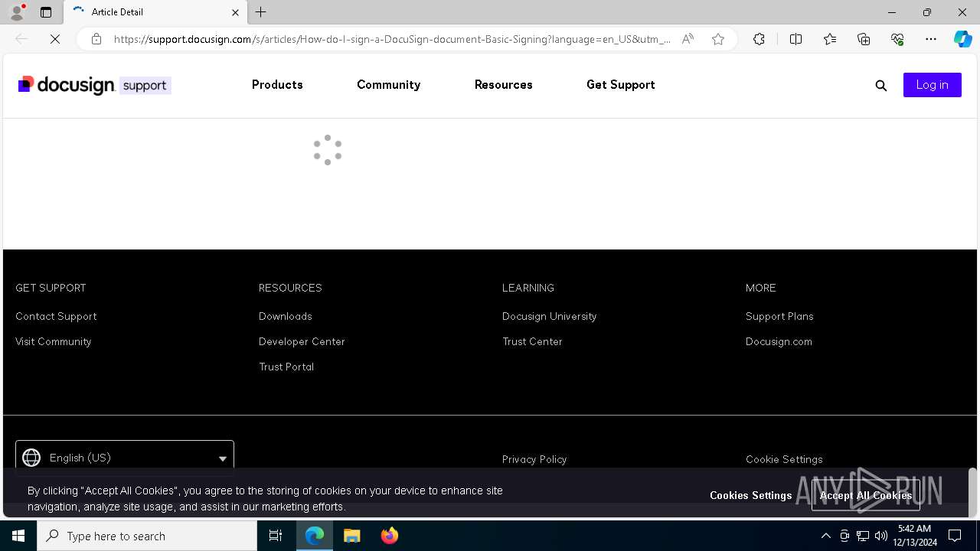Open Task View
Image resolution: width=980 pixels, height=551 pixels.
point(276,536)
